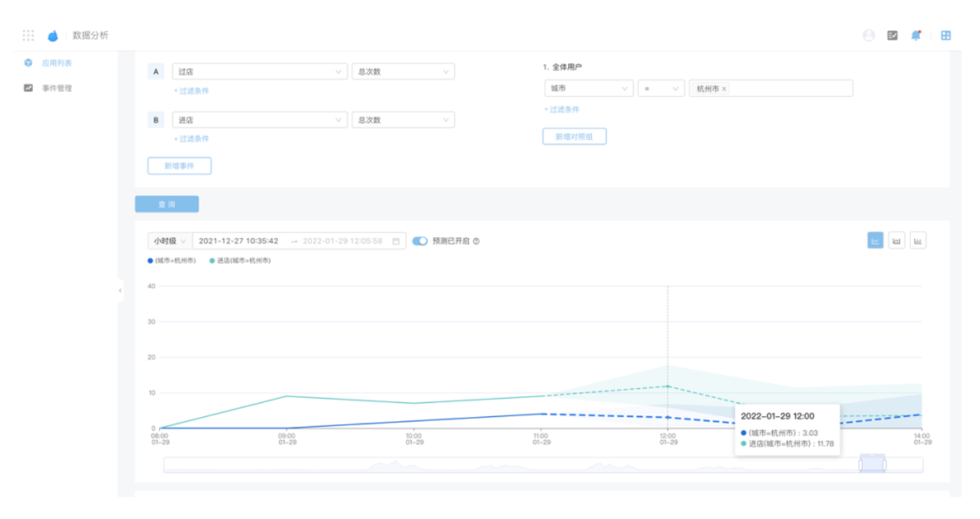Click the 查询 query button

[x=167, y=204]
